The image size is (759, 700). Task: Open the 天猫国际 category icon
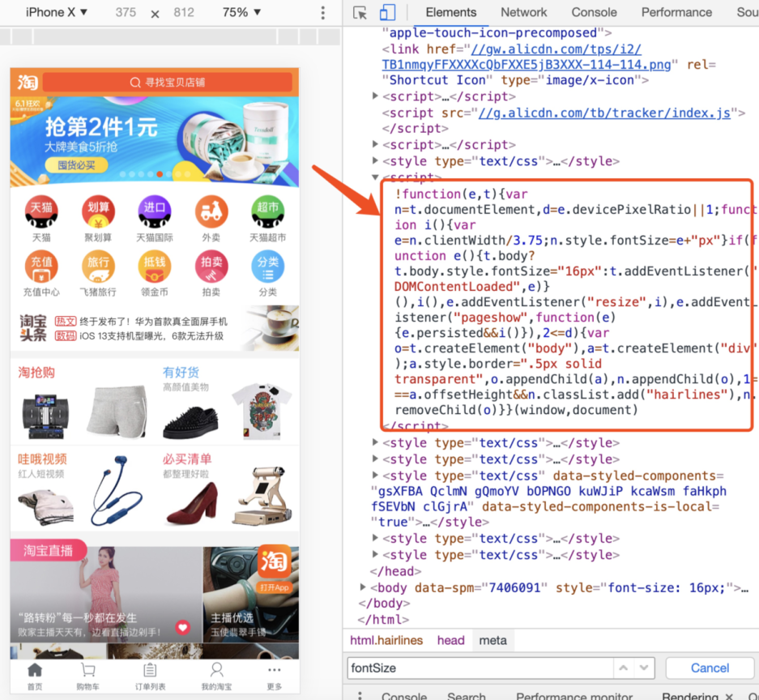point(155,212)
